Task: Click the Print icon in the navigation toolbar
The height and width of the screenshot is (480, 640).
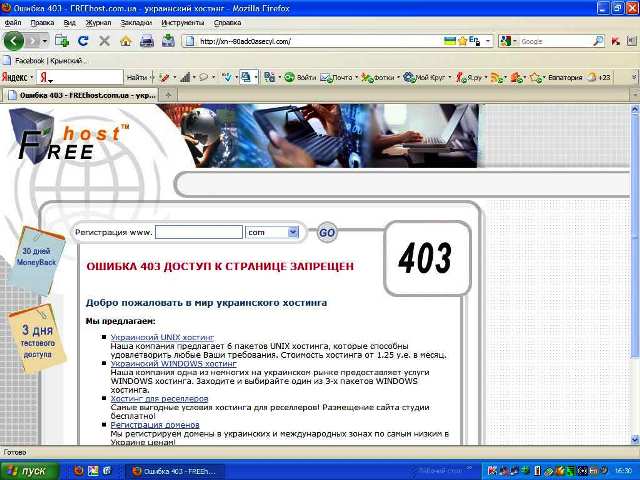Action: point(147,41)
